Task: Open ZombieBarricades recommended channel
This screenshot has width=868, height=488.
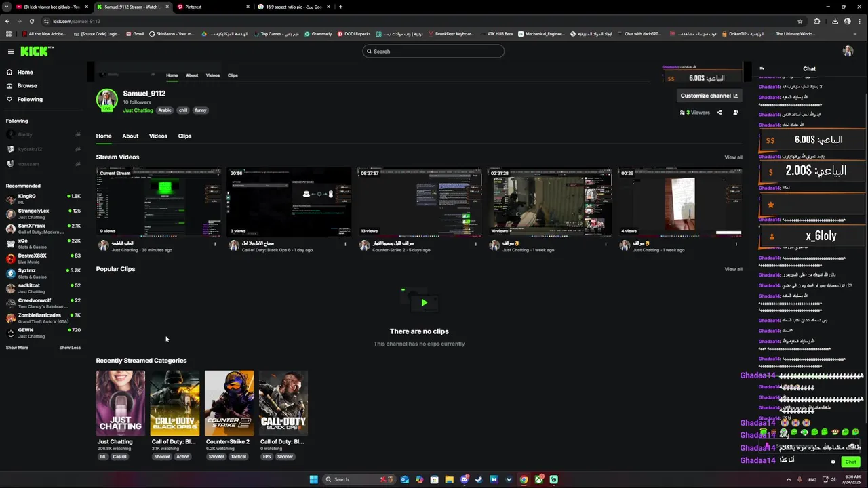Action: 43,318
